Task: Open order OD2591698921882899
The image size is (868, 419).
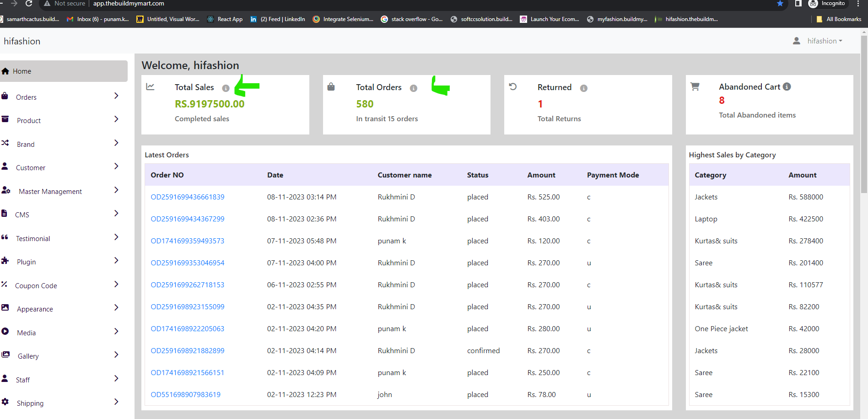Action: click(188, 351)
